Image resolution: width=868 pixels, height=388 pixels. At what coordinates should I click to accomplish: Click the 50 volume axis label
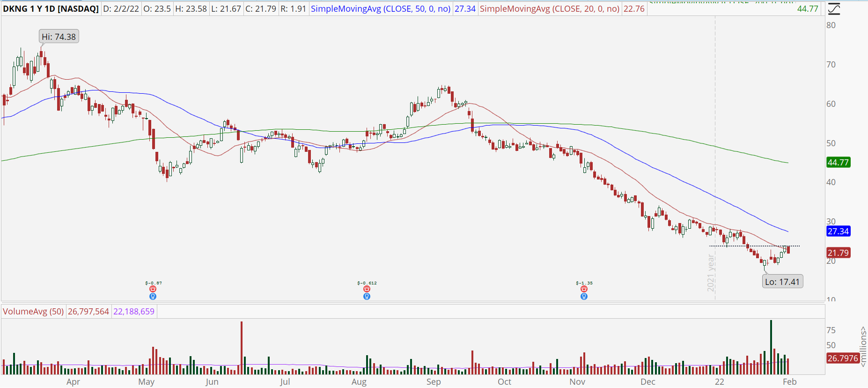coord(831,345)
